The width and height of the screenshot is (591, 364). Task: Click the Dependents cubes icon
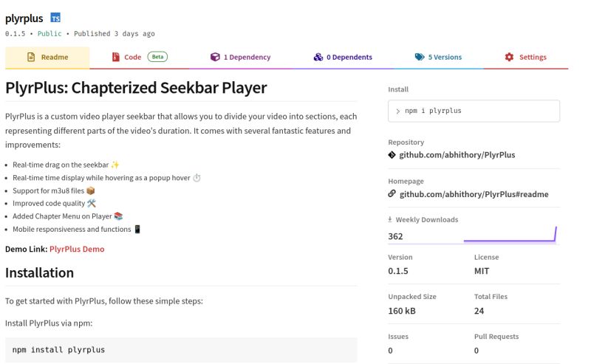[x=318, y=57]
